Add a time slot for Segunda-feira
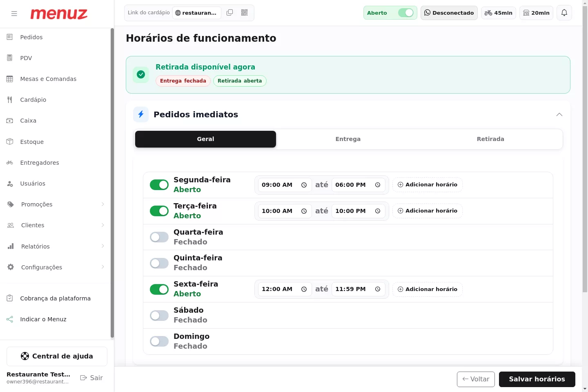The image size is (588, 392). point(428,185)
